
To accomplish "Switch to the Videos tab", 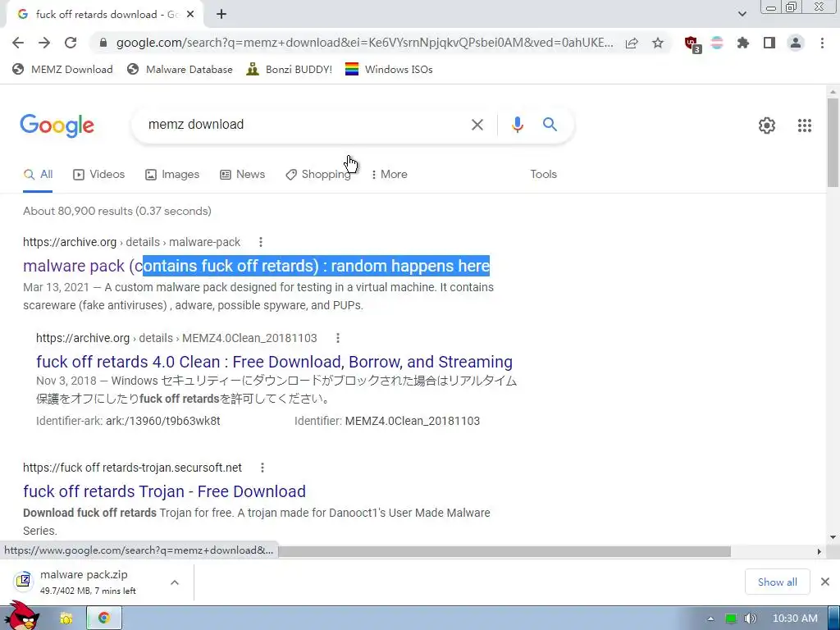I will (x=98, y=174).
